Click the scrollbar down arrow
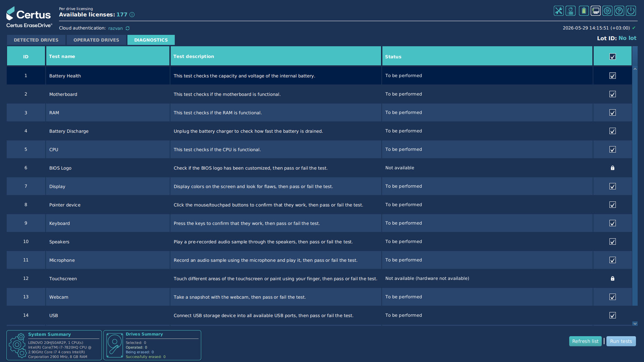This screenshot has width=644, height=362. coord(635,324)
